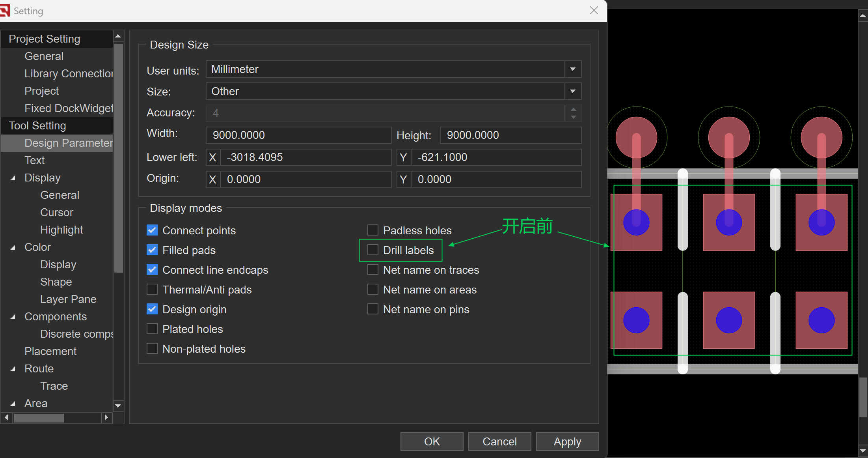Click the canvas scroll up arrow
Screen dimensions: 868x458
coord(862,15)
